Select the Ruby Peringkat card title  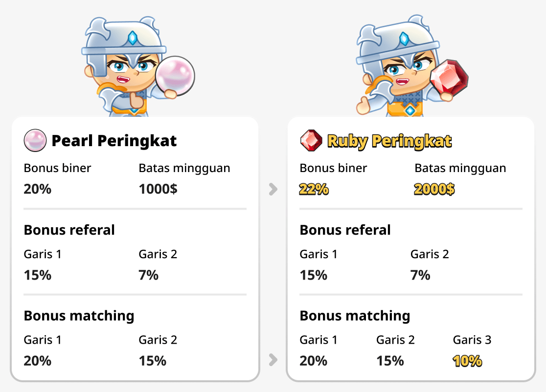pyautogui.click(x=390, y=141)
